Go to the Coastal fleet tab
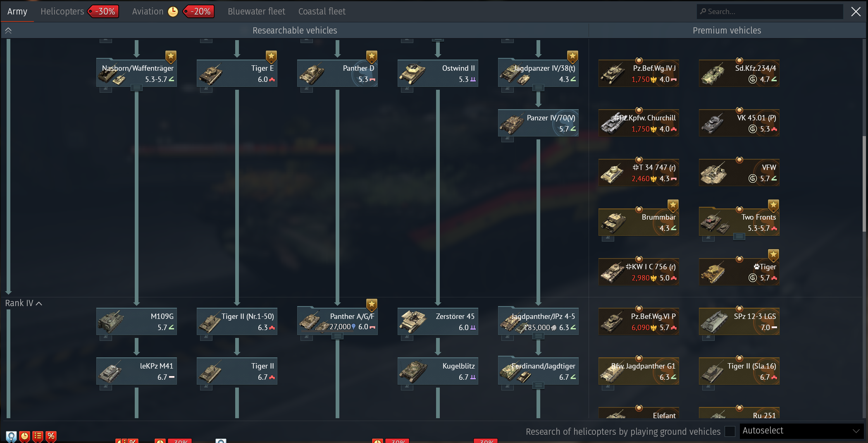 [x=322, y=12]
